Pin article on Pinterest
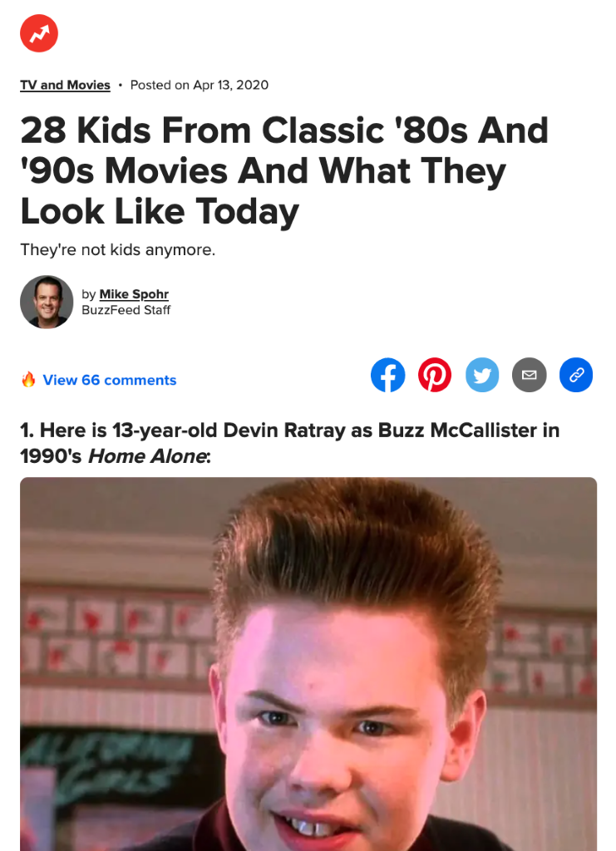616x851 pixels. pos(435,375)
